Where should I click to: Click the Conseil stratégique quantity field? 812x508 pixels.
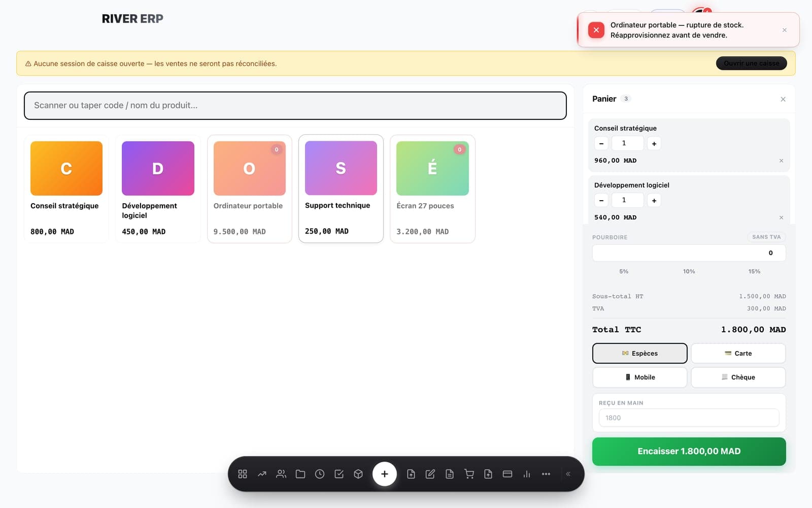pos(628,143)
